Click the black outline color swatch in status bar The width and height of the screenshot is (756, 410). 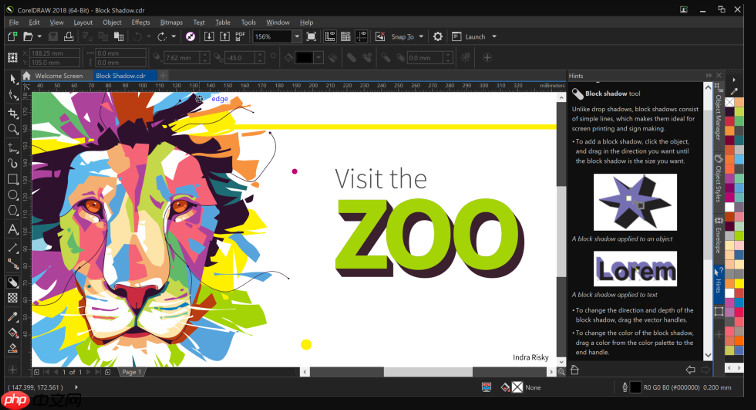pyautogui.click(x=636, y=387)
